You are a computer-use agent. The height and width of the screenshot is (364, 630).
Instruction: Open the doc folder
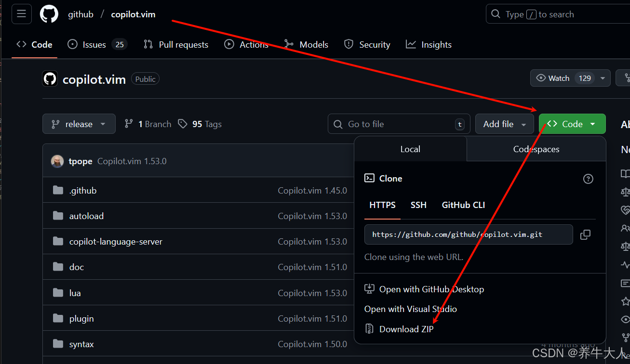point(77,267)
